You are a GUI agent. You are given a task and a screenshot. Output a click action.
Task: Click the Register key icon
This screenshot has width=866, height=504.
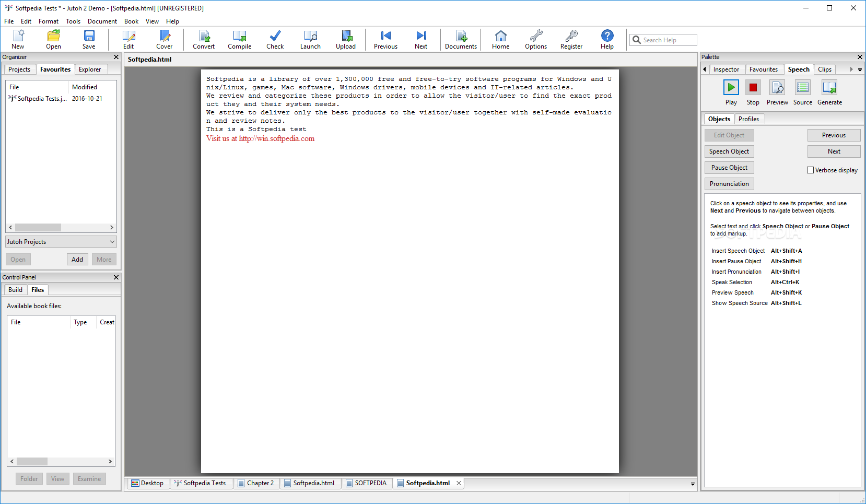(x=571, y=40)
